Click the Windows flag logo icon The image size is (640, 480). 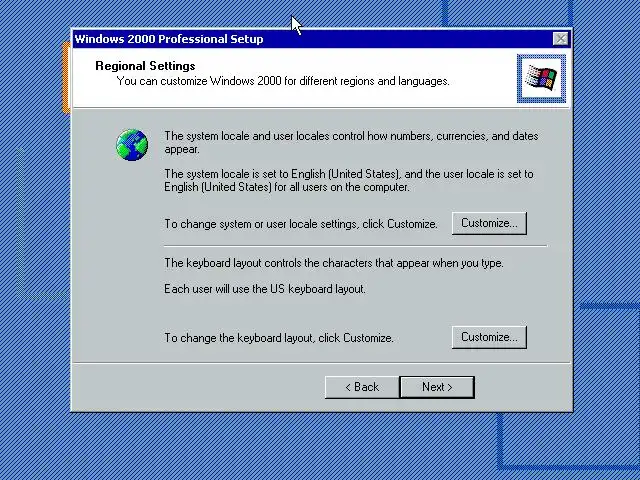click(541, 78)
